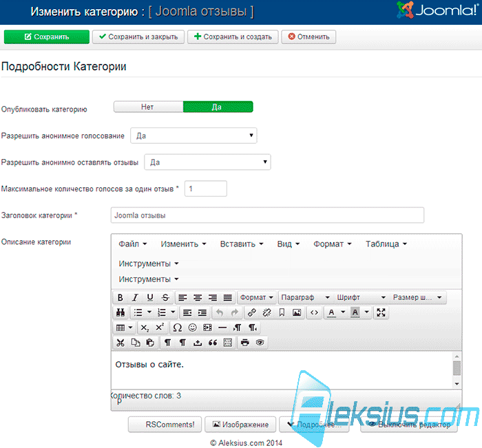Increase indent of paragraph
This screenshot has width=482, height=448.
[x=202, y=313]
